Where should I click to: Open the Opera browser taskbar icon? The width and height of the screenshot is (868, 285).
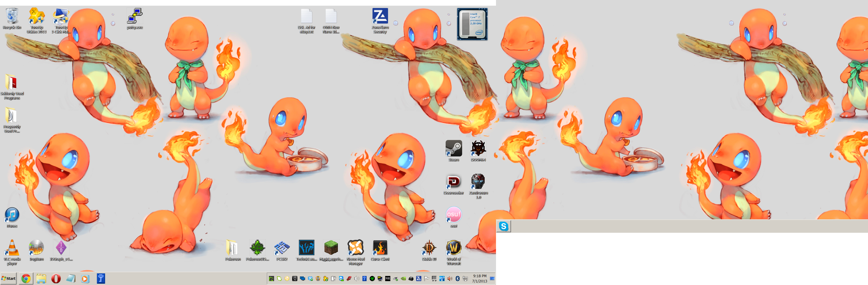(56, 279)
